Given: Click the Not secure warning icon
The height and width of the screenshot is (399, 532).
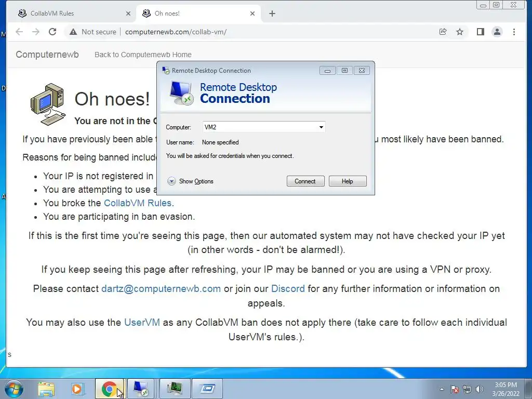Looking at the screenshot, I should pos(73,32).
